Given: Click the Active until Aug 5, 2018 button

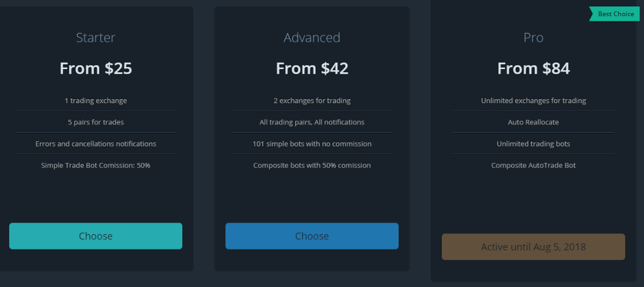Looking at the screenshot, I should coord(533,247).
